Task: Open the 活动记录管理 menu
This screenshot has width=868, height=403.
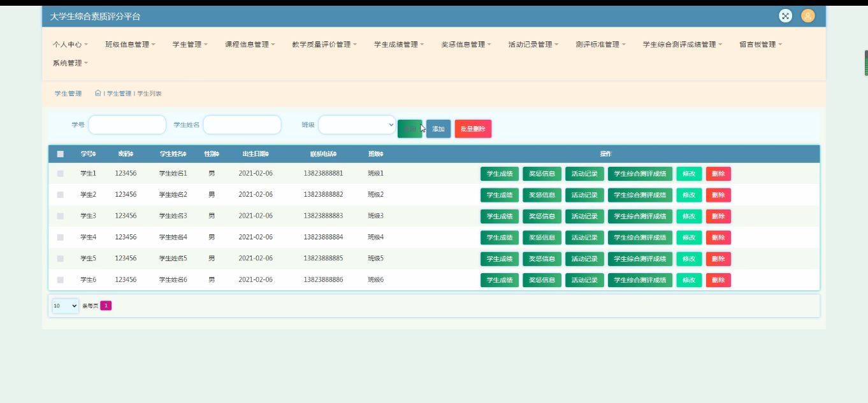Action: click(x=533, y=45)
